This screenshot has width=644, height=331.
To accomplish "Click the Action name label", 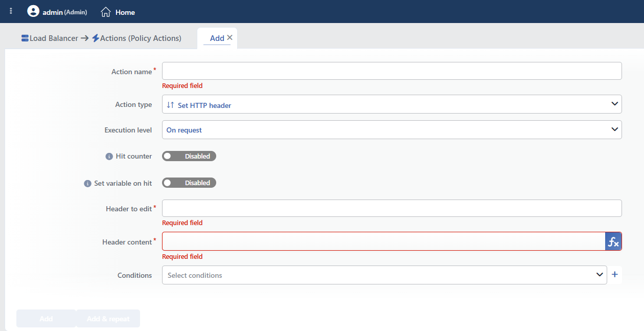I will click(x=132, y=72).
